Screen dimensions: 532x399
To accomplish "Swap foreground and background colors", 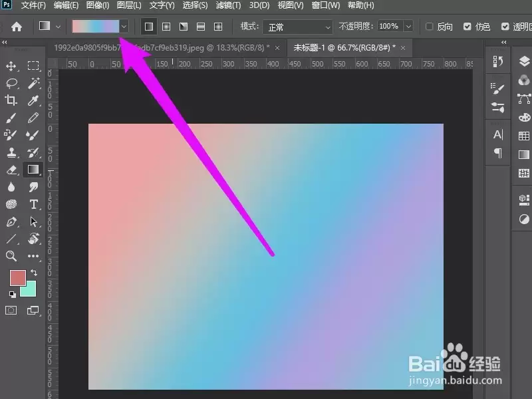I will [x=34, y=273].
